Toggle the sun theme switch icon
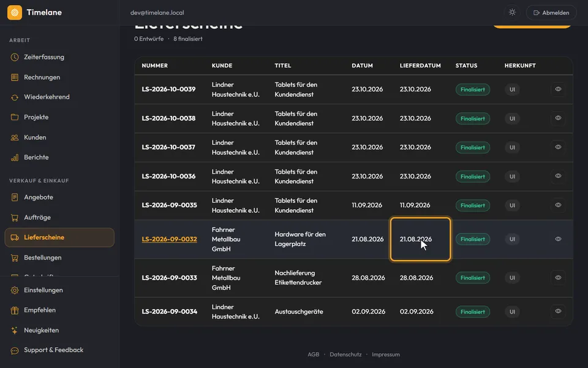The image size is (588, 368). point(512,12)
